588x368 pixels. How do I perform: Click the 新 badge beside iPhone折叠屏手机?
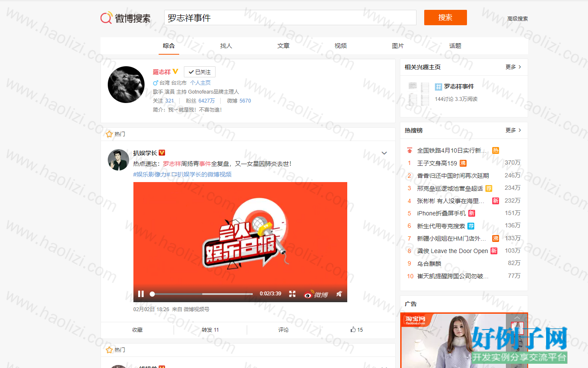tap(472, 213)
